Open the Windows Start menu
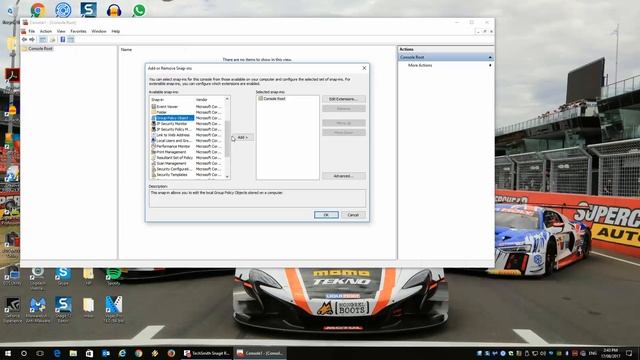The image size is (640, 360). pos(8,353)
